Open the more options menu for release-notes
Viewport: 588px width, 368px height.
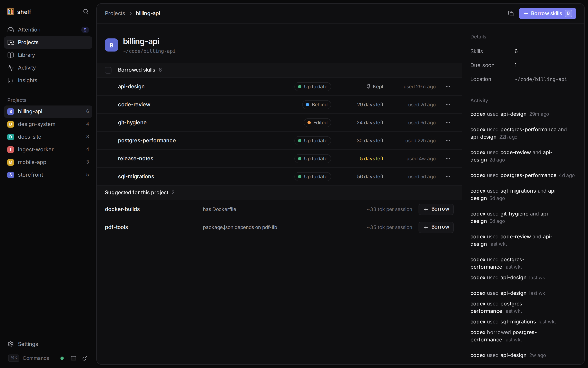448,159
